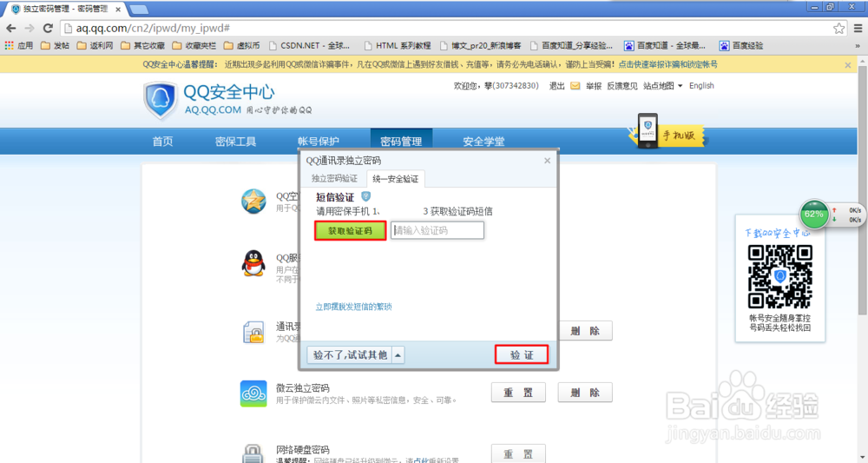The width and height of the screenshot is (868, 463).
Task: Click the 网络硬盘密码 padlock icon
Action: pos(253,454)
